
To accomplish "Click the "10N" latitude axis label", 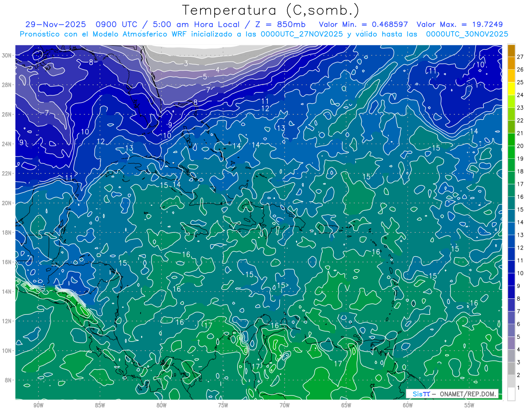I will click(x=7, y=351).
